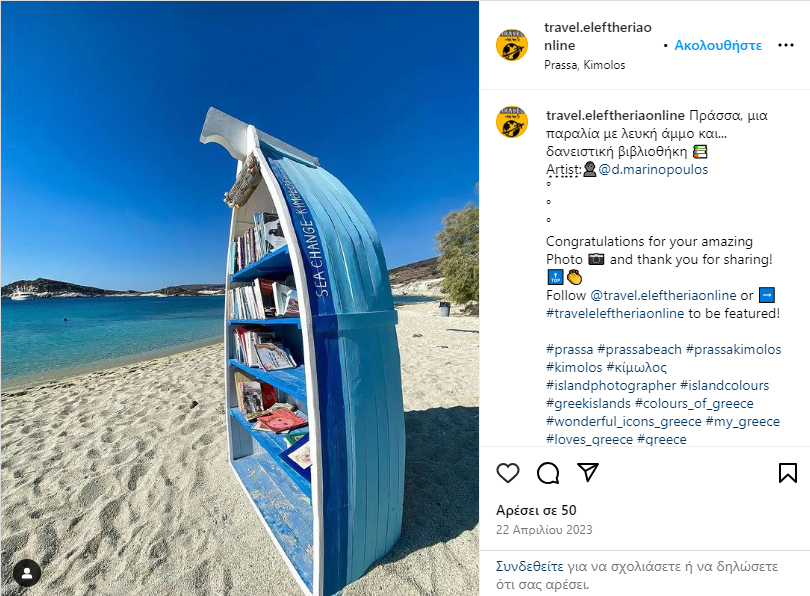Open profile avatar in post header
810x596 pixels.
pyautogui.click(x=511, y=45)
